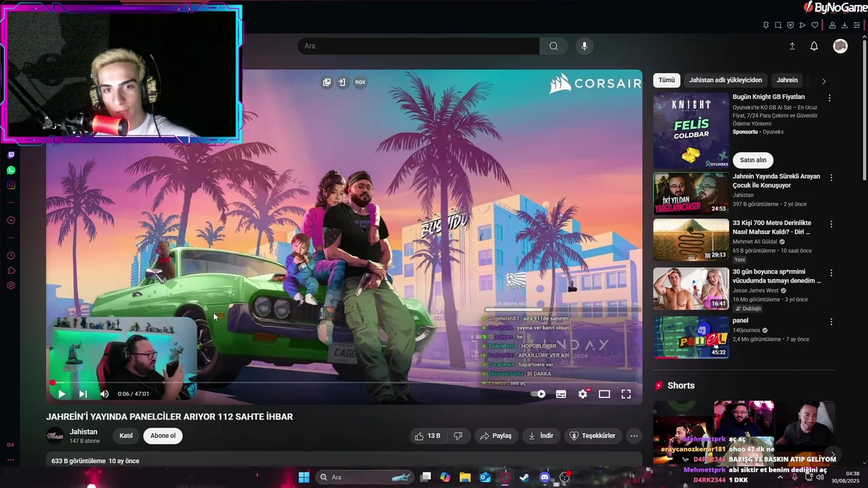Toggle the autoplay switch in the player
The image size is (868, 488).
(538, 394)
